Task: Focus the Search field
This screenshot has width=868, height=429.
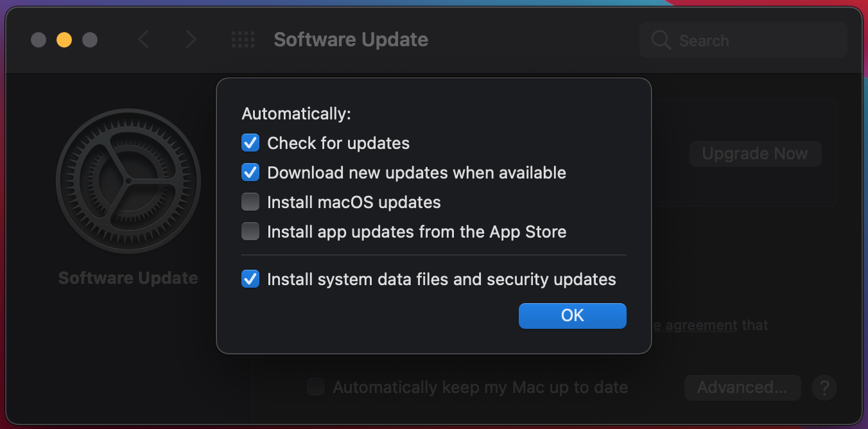Action: pyautogui.click(x=743, y=40)
